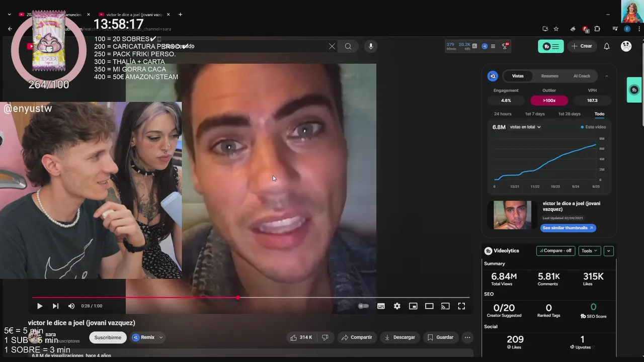
Task: Click the Descargar button
Action: pos(399,337)
